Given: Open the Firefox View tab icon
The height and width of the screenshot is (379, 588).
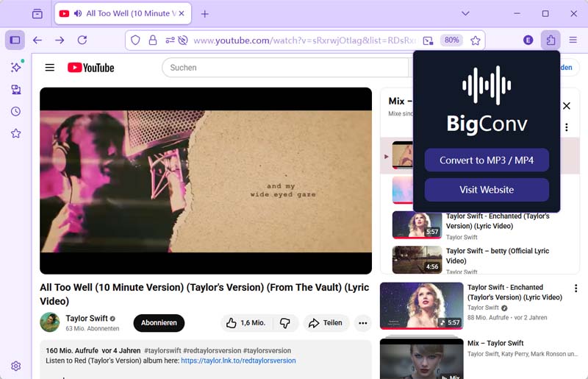Looking at the screenshot, I should (37, 14).
